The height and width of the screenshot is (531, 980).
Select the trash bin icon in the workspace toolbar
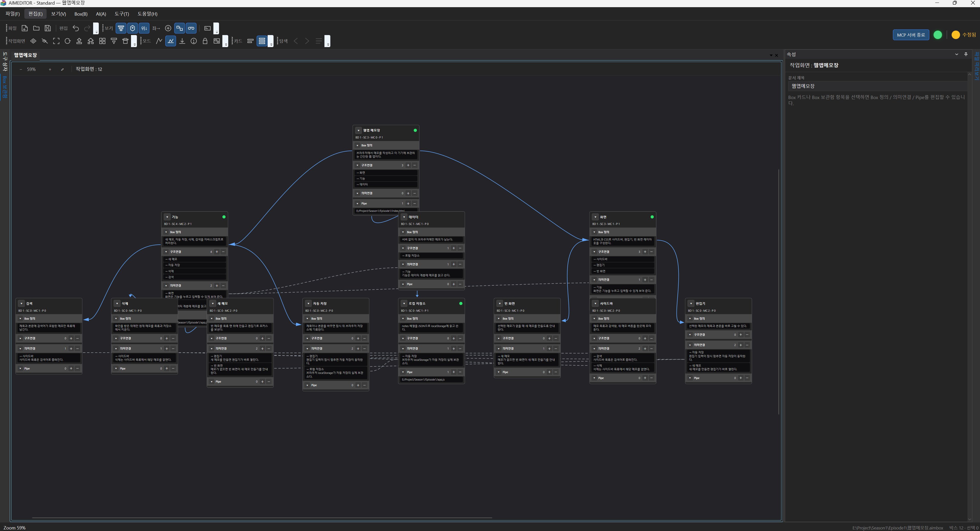(125, 41)
